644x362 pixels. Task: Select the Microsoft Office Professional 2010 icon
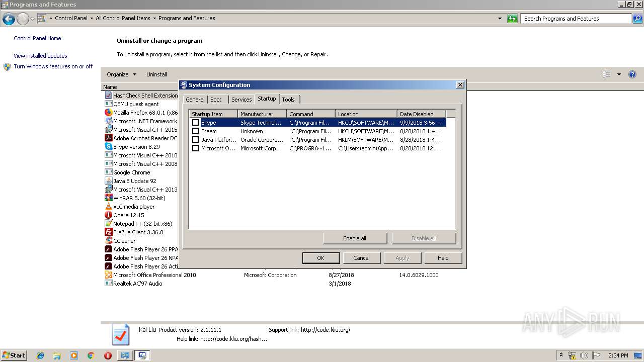108,275
